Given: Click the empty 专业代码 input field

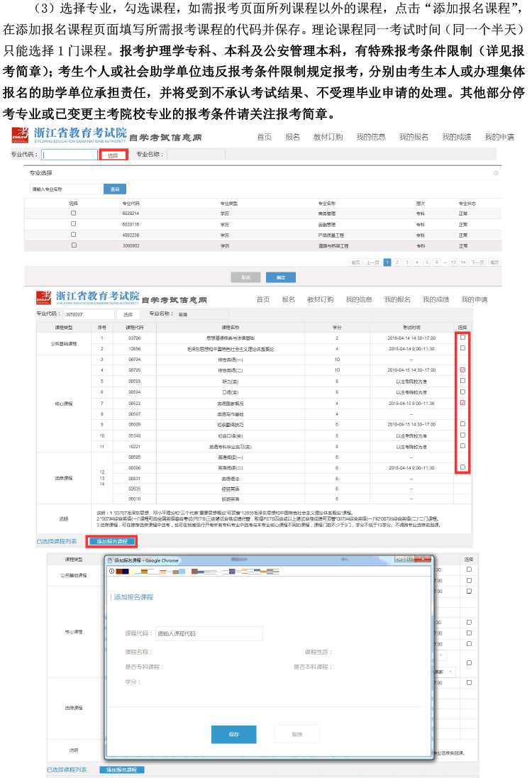Looking at the screenshot, I should tap(70, 155).
